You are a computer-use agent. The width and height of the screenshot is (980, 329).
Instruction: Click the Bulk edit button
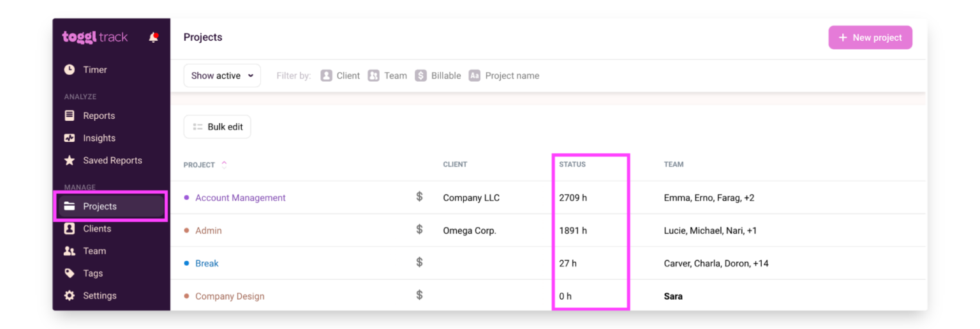[x=218, y=127]
